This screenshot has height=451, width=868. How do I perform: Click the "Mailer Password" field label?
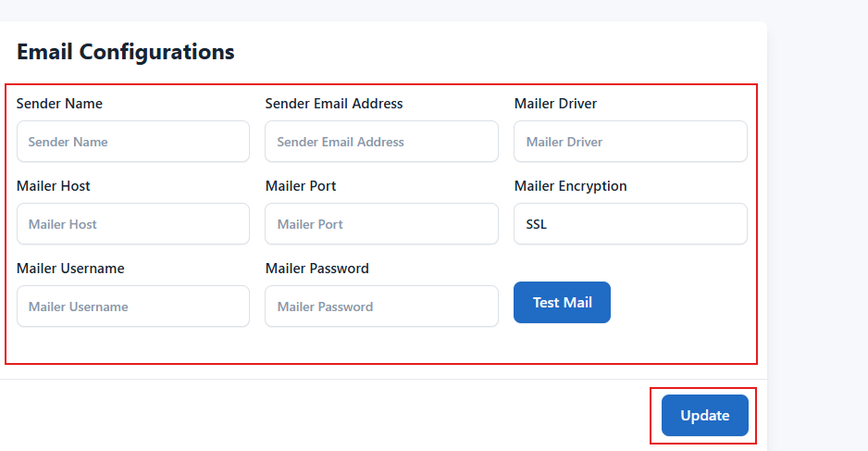pos(317,269)
